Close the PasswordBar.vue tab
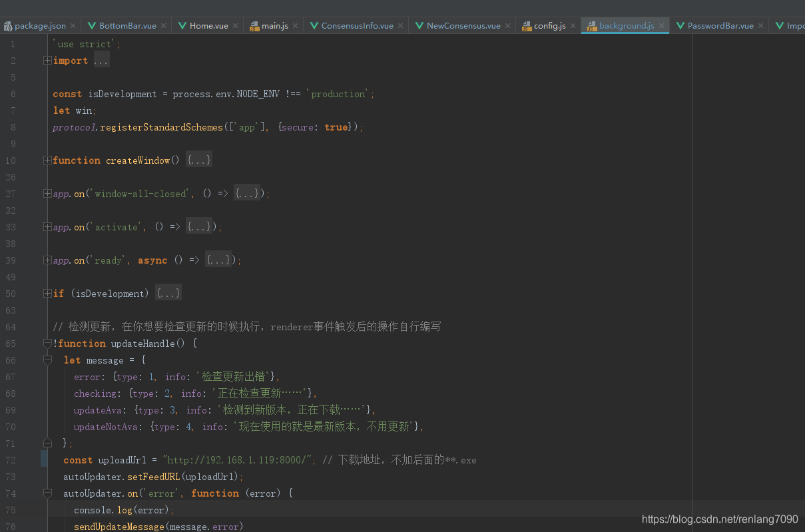 coord(761,26)
